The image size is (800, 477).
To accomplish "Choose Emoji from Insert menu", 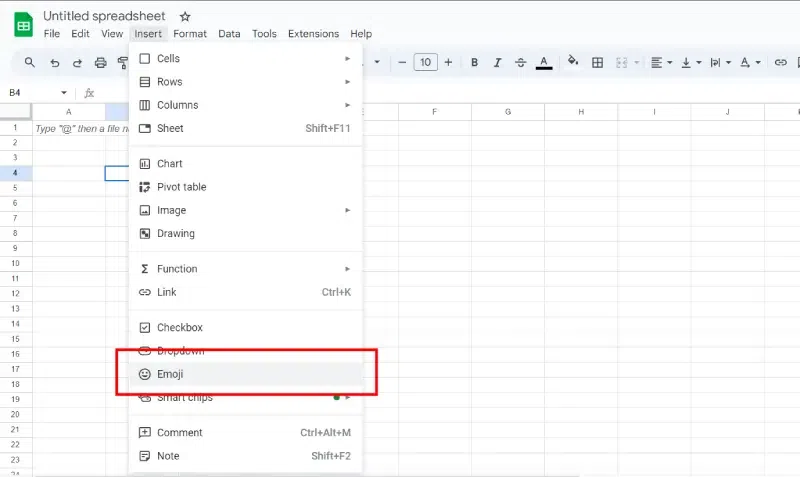I will 245,374.
